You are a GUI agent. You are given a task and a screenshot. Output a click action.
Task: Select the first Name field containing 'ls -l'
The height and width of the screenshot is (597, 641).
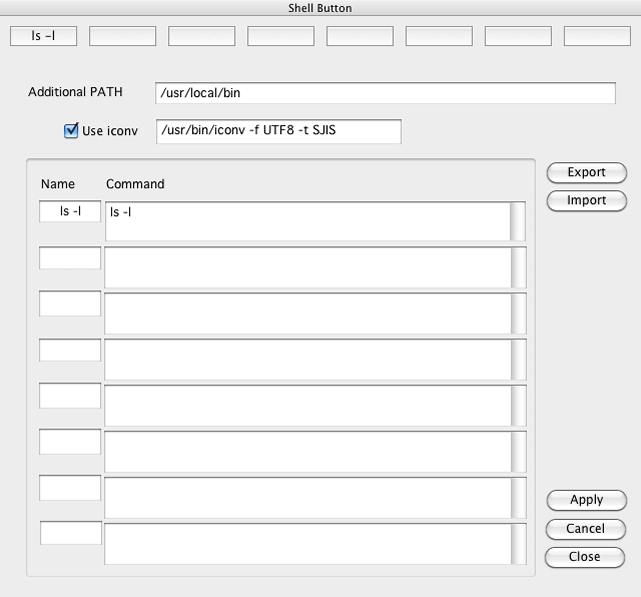70,211
